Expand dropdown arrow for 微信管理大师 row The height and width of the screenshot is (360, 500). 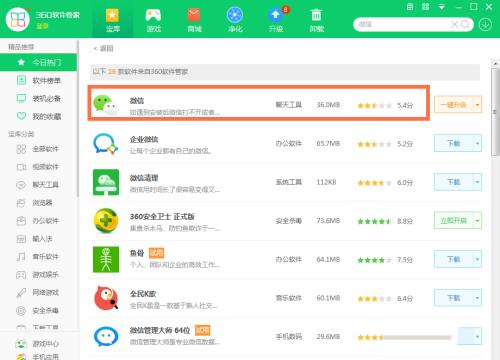478,336
